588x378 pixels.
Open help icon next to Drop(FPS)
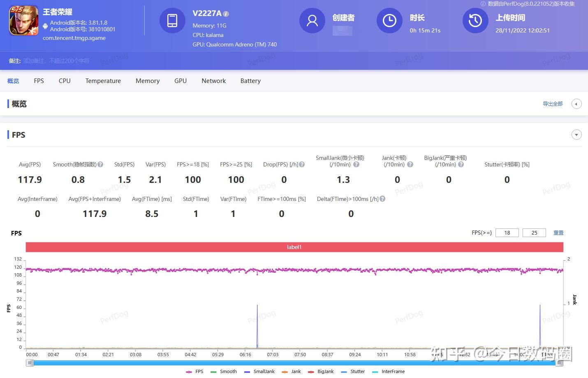click(x=302, y=164)
